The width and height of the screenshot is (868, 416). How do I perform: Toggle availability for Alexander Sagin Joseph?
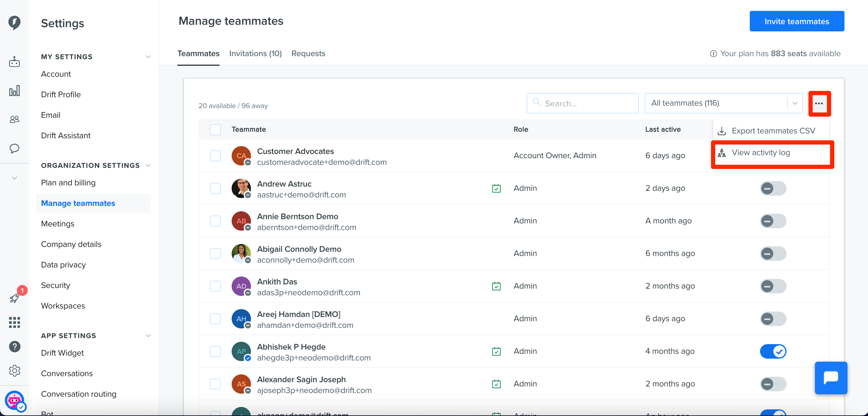(773, 384)
